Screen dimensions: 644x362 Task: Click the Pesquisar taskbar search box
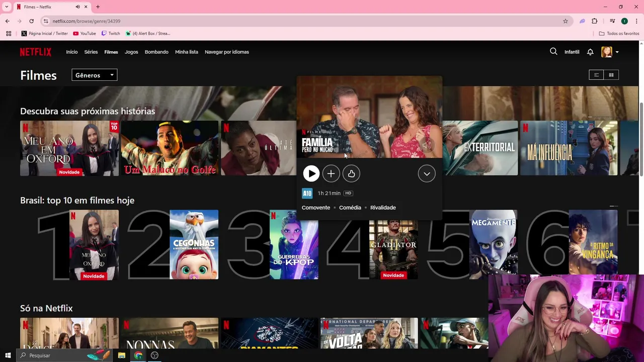(65, 355)
